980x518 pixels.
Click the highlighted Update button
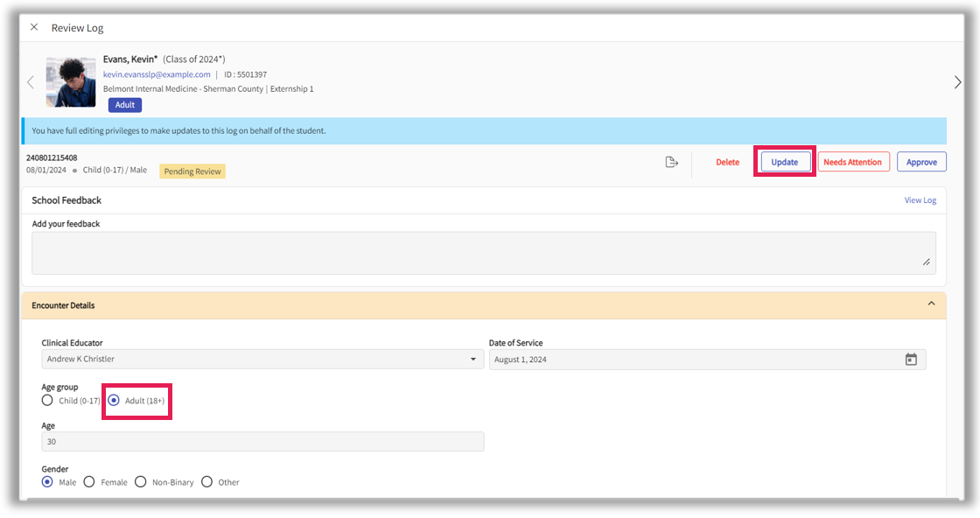click(784, 161)
